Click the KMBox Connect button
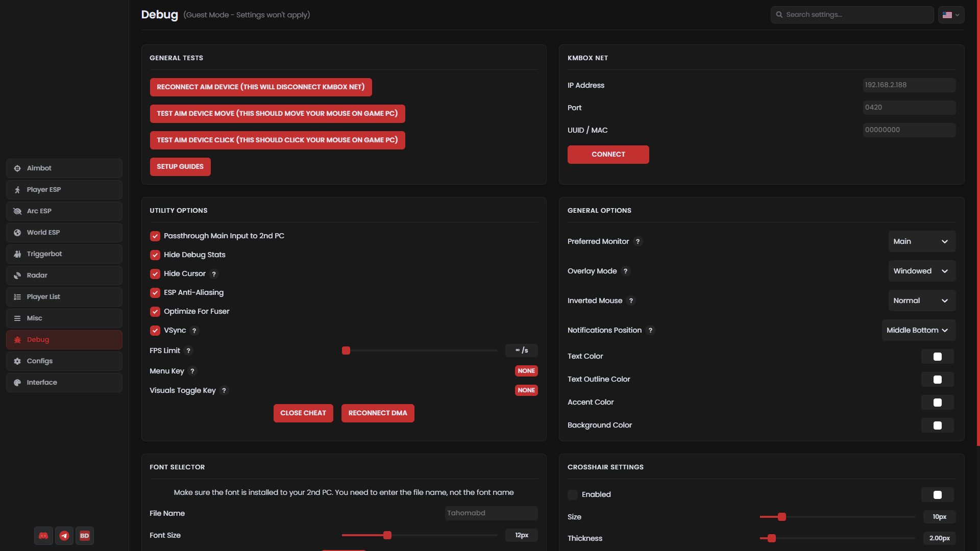 pyautogui.click(x=608, y=155)
